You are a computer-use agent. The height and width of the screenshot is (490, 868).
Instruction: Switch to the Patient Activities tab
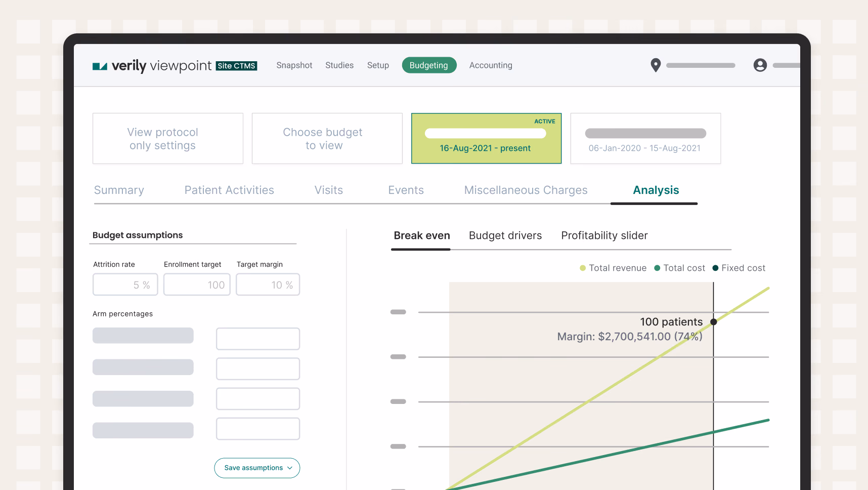click(229, 190)
